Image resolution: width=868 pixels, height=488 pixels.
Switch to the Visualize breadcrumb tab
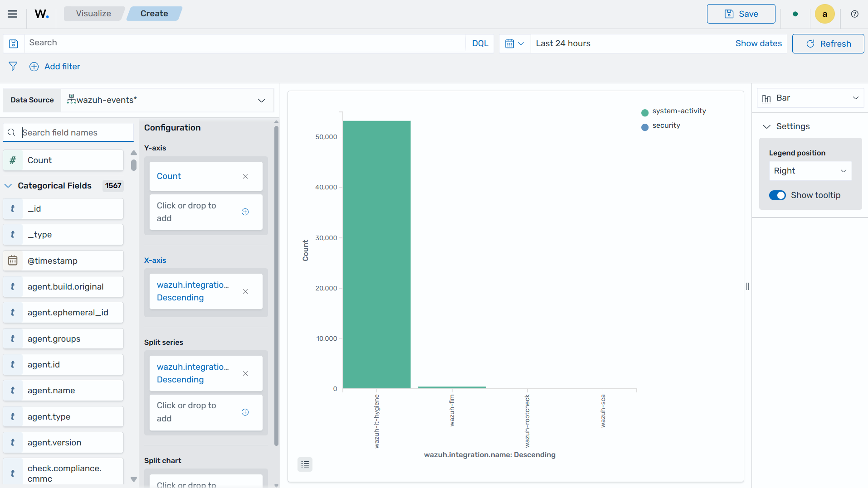point(93,14)
